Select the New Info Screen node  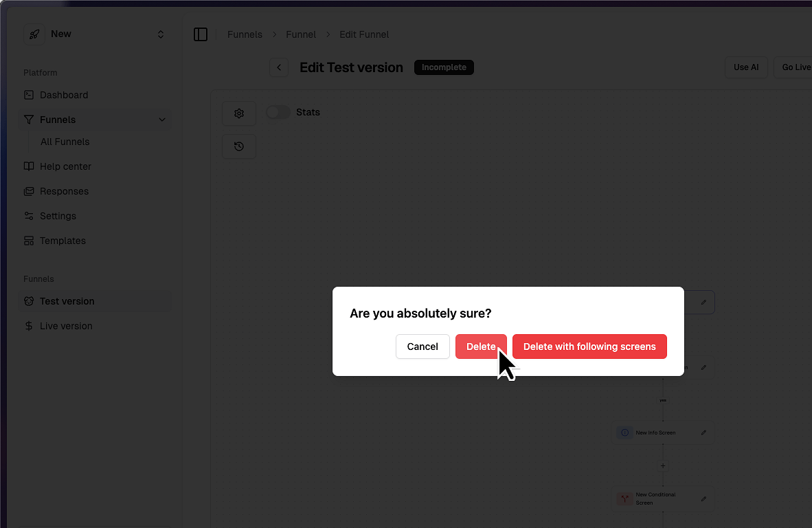663,432
